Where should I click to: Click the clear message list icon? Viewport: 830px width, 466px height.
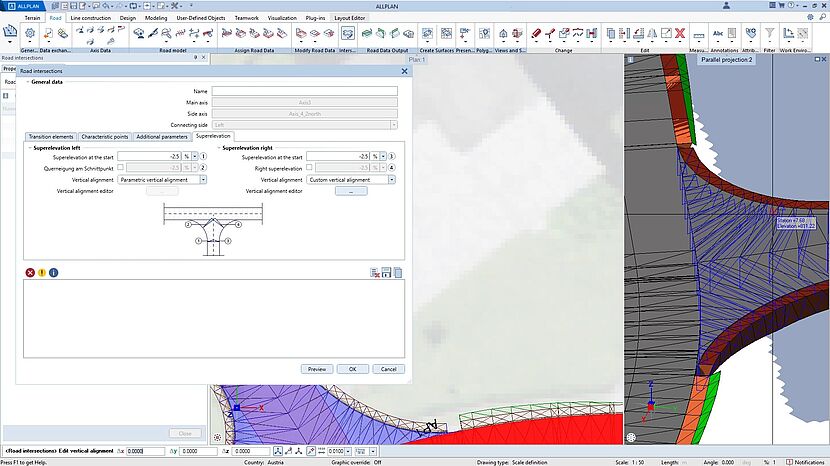(x=374, y=272)
